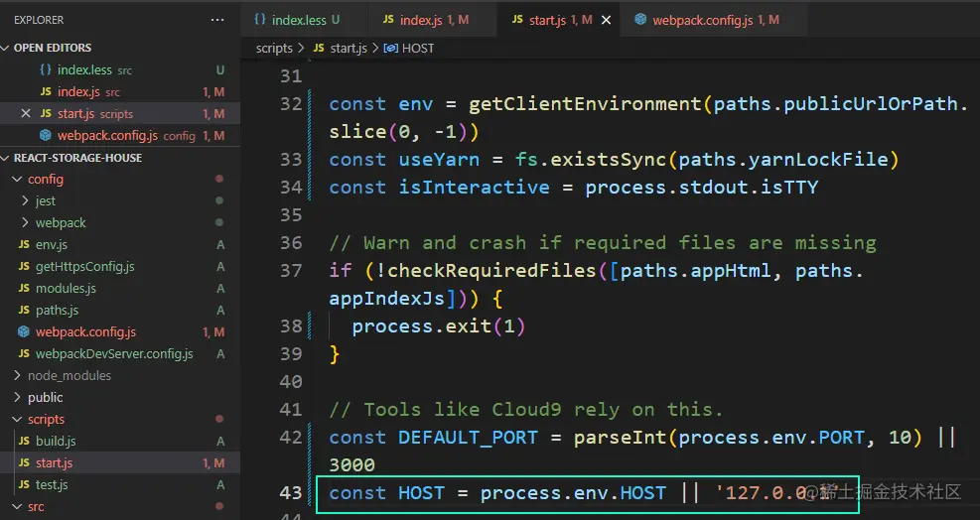The height and width of the screenshot is (520, 980).
Task: Click the getClientEnvironment function call
Action: click(585, 104)
